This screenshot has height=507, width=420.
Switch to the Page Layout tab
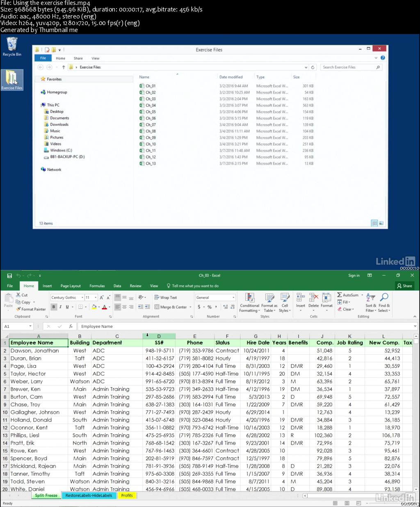pos(71,286)
